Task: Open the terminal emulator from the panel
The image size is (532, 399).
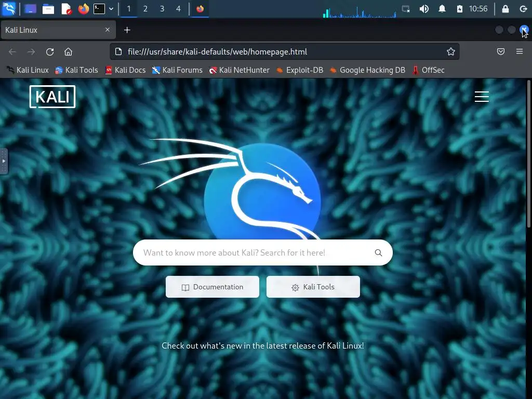Action: pos(99,9)
